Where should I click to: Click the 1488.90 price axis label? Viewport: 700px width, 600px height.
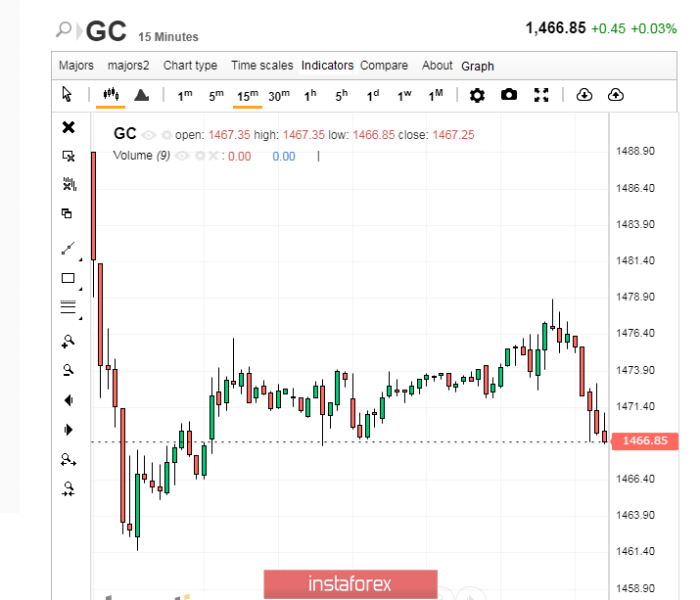coord(635,151)
